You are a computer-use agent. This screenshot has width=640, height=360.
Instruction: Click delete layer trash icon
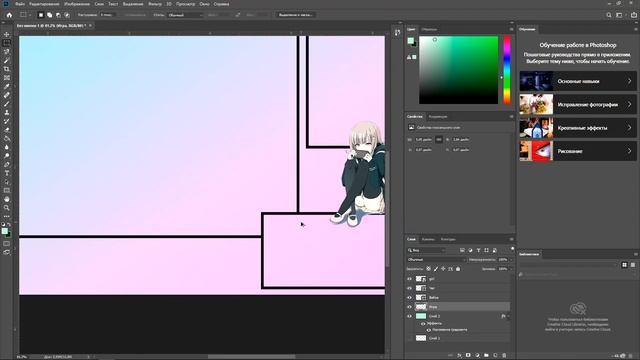click(504, 356)
